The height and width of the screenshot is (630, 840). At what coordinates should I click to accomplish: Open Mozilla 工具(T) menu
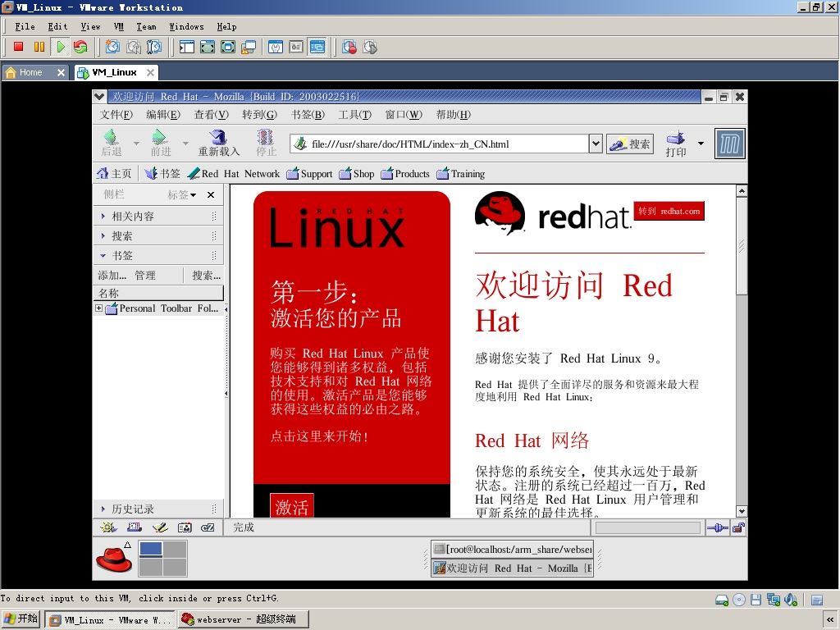pyautogui.click(x=354, y=114)
